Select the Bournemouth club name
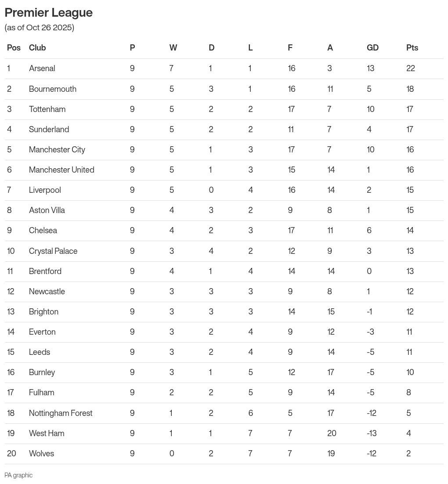This screenshot has width=448, height=484. (53, 89)
